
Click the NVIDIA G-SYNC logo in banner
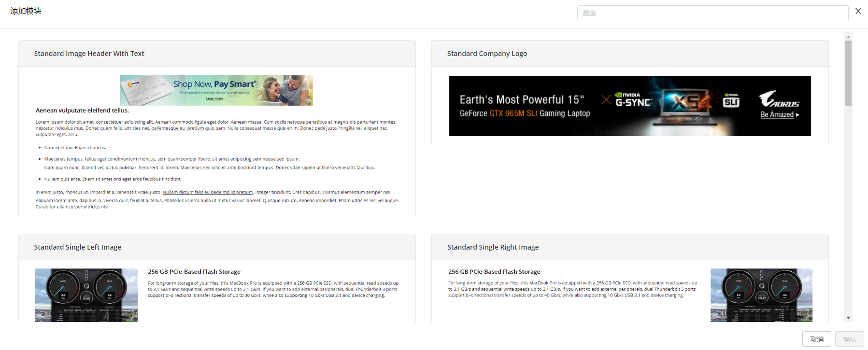633,100
